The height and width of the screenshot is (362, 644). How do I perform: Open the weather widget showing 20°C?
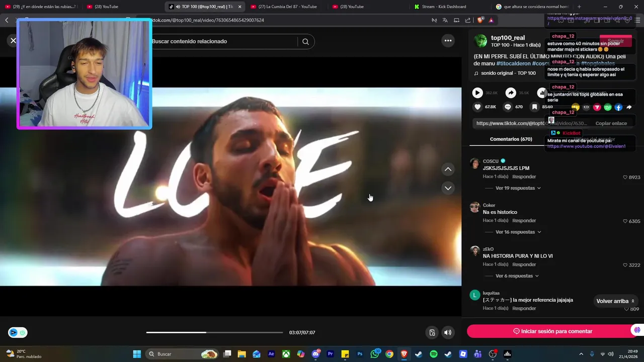coord(24,354)
